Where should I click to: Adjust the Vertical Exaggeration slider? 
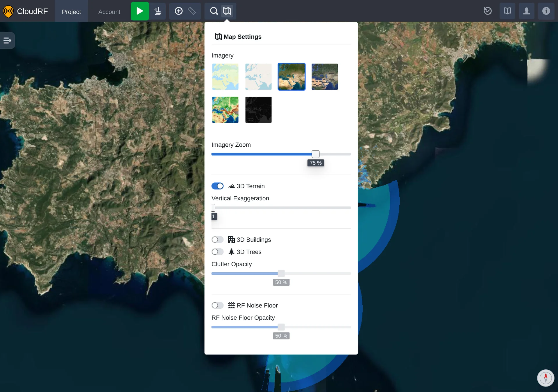point(213,208)
